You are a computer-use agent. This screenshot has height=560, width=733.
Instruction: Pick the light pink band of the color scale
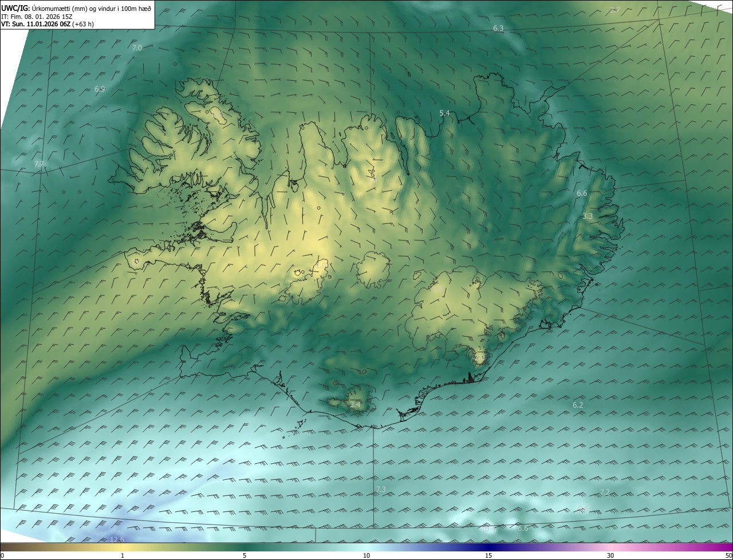point(610,547)
